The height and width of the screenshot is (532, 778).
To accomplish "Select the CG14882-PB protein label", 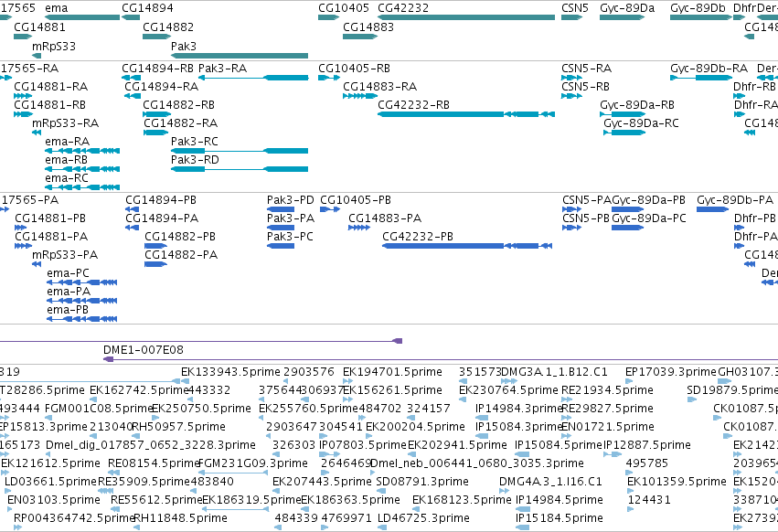I will (x=180, y=237).
